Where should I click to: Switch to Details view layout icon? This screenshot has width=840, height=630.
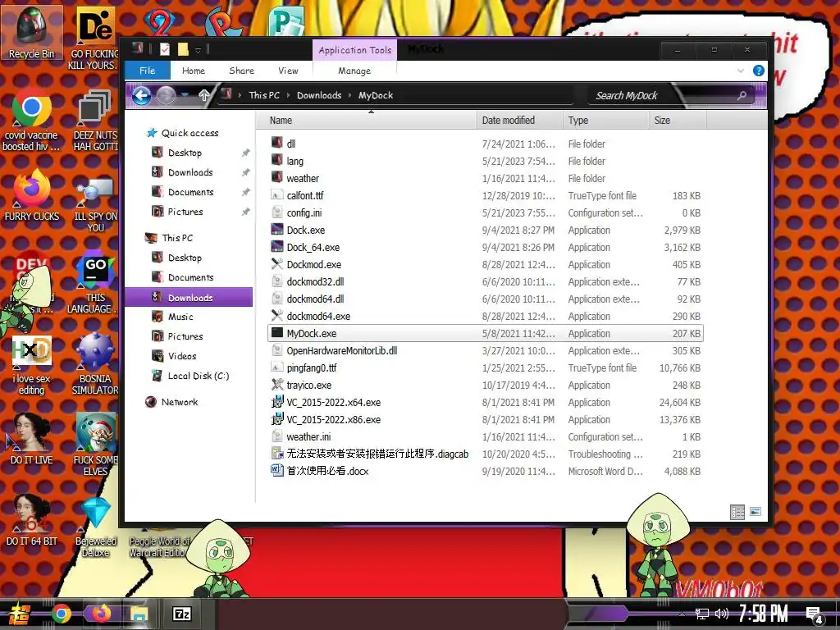(737, 512)
